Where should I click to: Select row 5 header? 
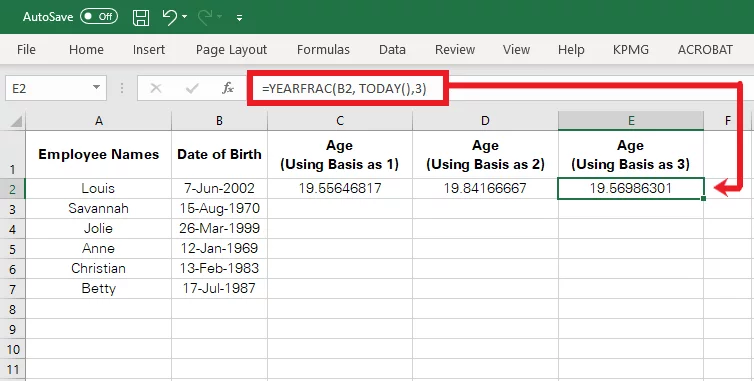[x=13, y=249]
